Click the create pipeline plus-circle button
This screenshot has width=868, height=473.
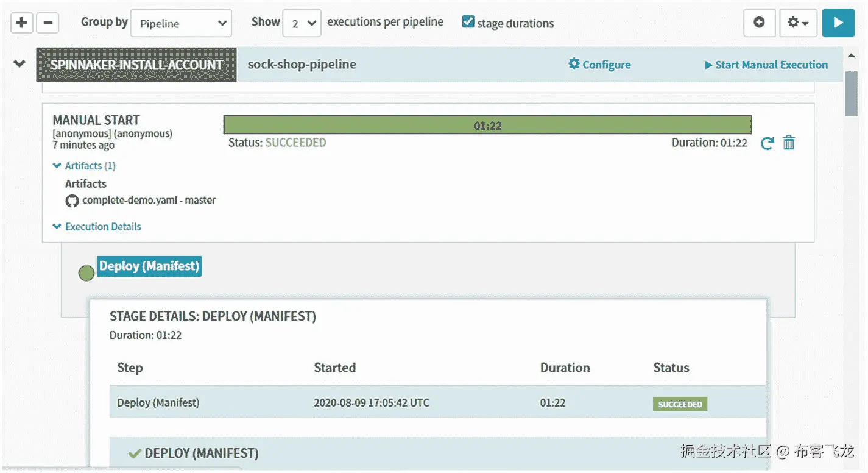click(x=759, y=23)
